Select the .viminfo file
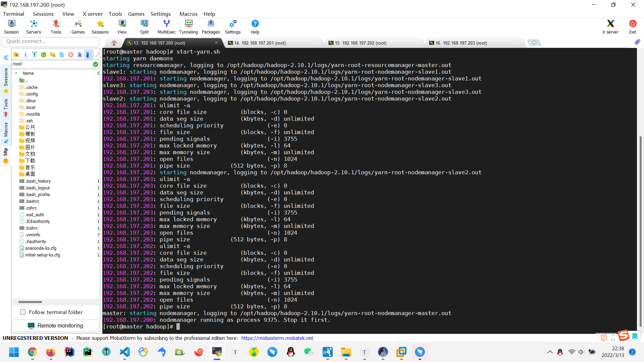 33,235
